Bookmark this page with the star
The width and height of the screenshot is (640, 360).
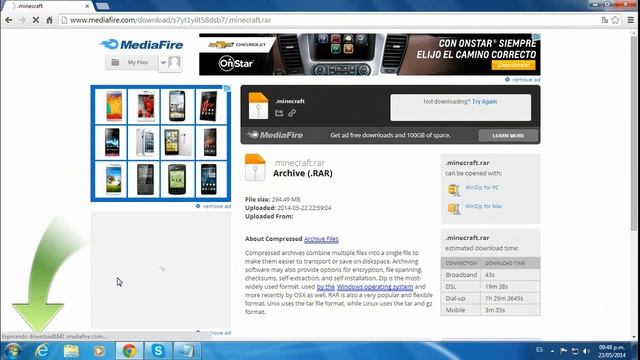(x=615, y=20)
